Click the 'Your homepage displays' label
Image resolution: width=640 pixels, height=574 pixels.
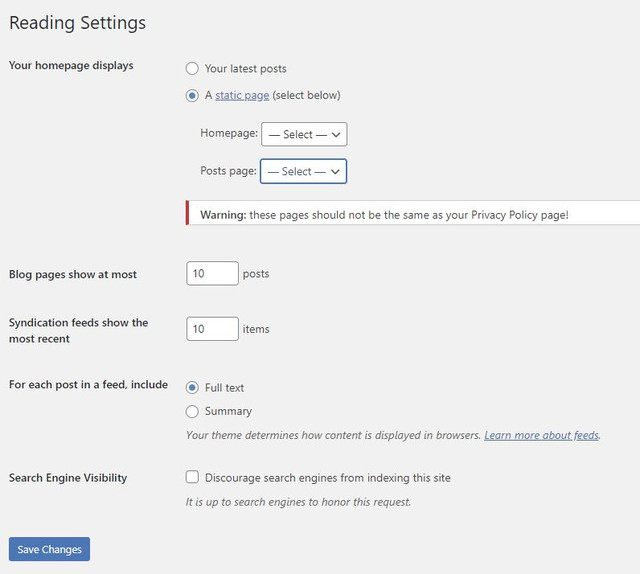click(71, 65)
